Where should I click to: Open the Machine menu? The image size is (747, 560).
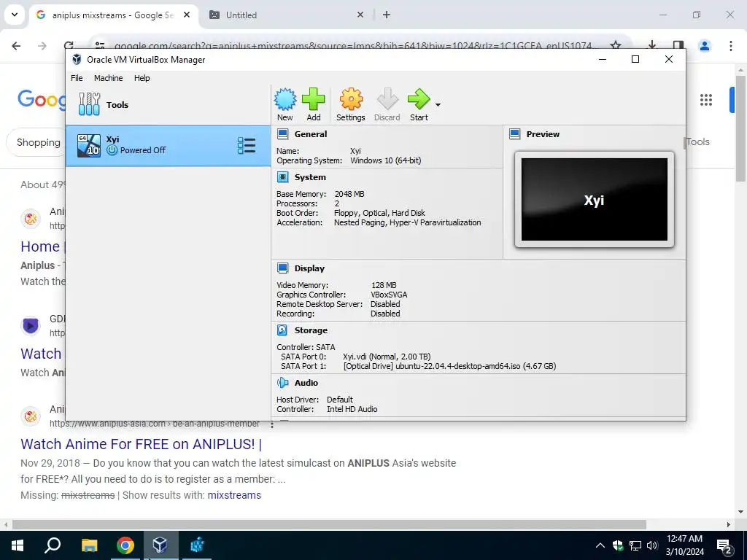pos(108,78)
